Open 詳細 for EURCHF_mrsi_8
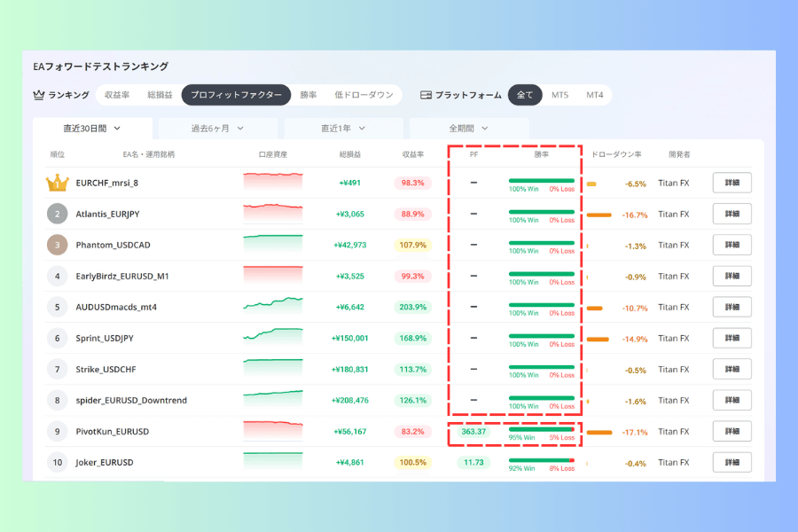Viewport: 798px width, 532px height. point(731,183)
